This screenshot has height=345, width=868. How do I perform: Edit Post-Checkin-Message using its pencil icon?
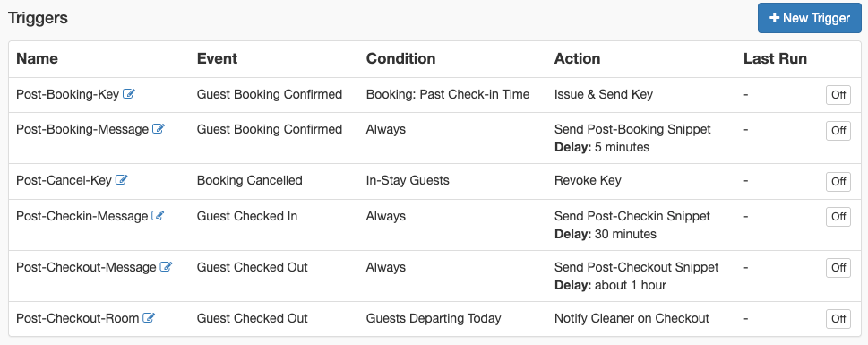click(x=158, y=216)
